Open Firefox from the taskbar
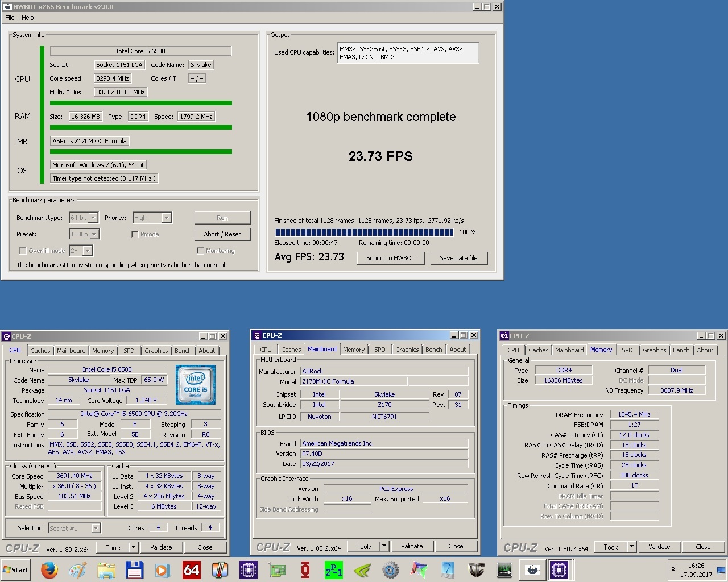Screen dimensions: 728x582 [x=49, y=569]
